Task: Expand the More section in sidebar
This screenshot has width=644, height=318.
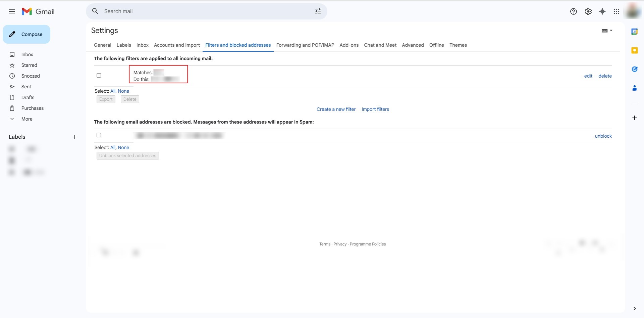Action: [x=26, y=119]
